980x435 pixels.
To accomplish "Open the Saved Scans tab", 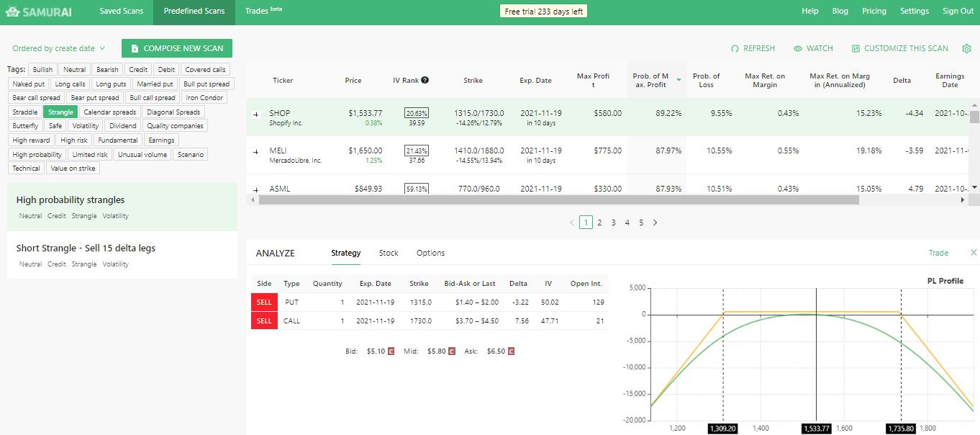I will tap(121, 12).
